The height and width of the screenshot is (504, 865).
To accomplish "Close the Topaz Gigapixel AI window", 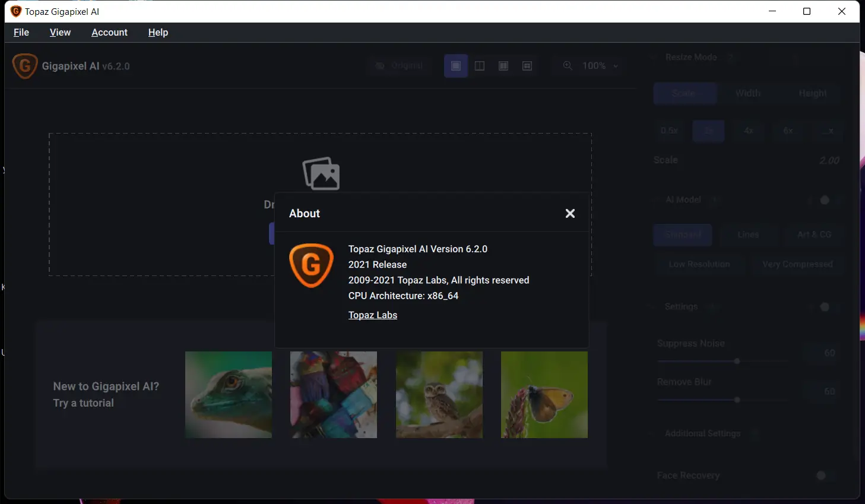I will [x=842, y=11].
